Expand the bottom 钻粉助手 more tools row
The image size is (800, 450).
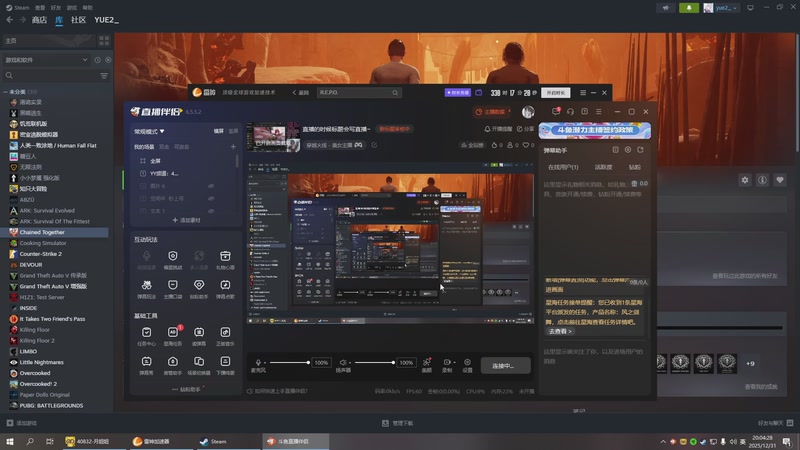coord(187,389)
